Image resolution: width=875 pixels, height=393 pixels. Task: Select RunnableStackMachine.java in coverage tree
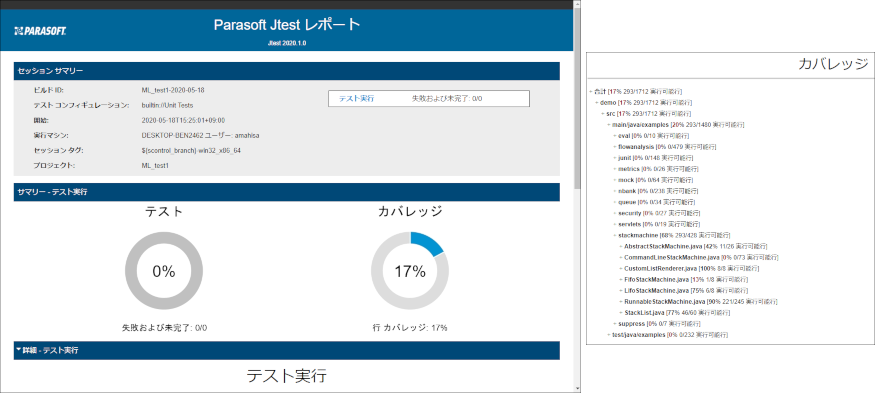click(x=700, y=301)
